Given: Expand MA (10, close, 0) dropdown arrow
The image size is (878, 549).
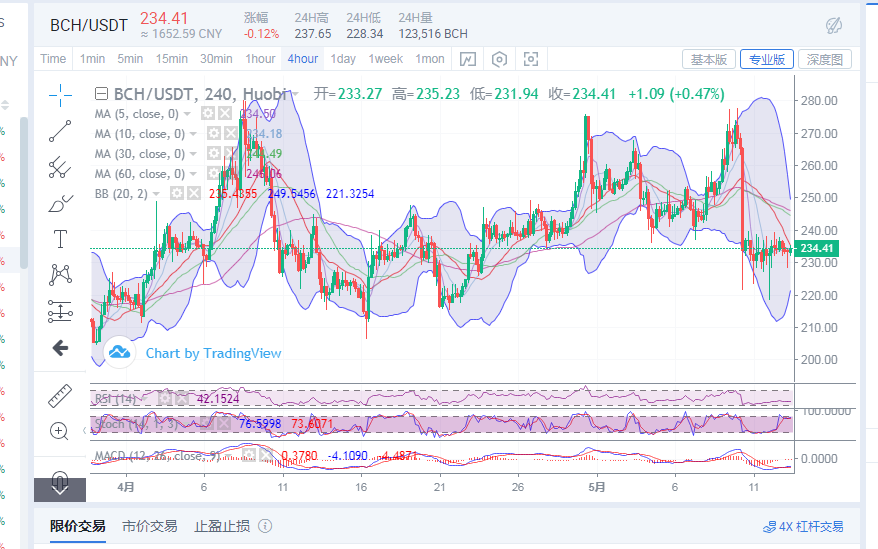Looking at the screenshot, I should [193, 134].
